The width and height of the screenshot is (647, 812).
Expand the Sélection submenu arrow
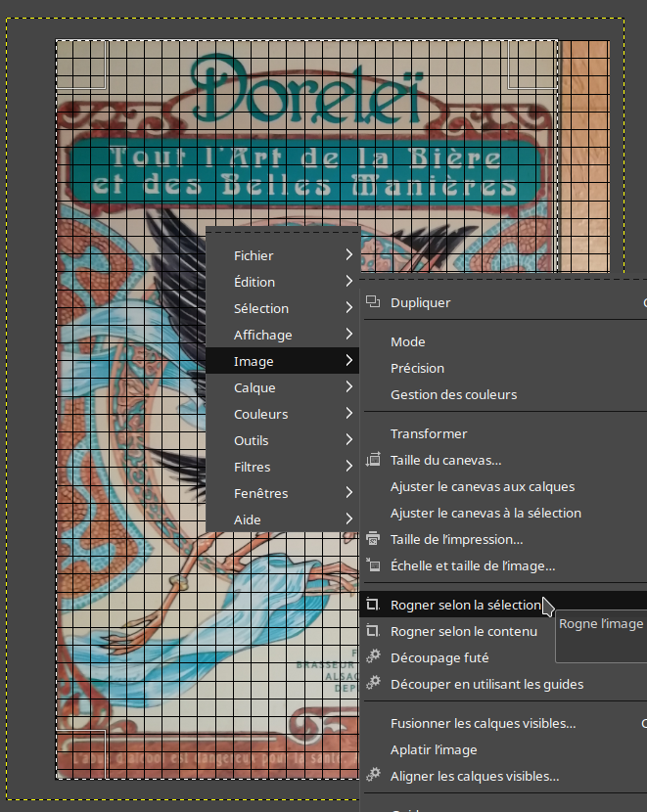[x=348, y=308]
